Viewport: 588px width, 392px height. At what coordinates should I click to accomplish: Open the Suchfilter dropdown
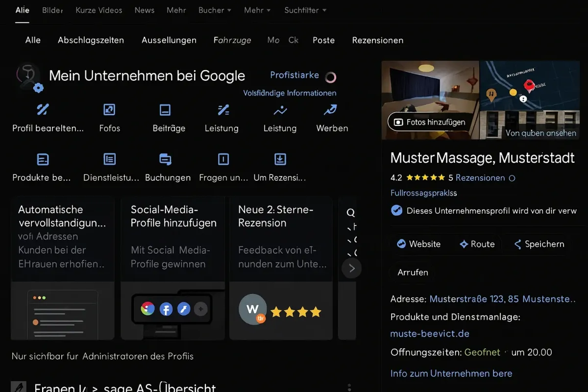coord(305,10)
